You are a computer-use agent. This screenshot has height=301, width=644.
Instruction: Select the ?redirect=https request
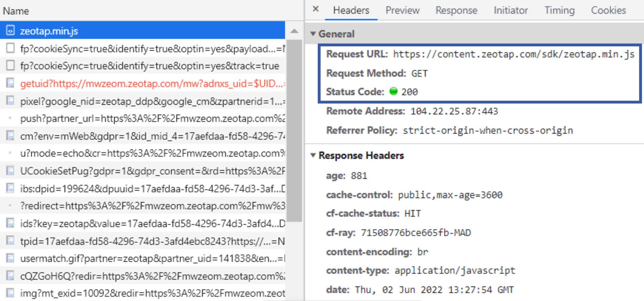tap(142, 205)
